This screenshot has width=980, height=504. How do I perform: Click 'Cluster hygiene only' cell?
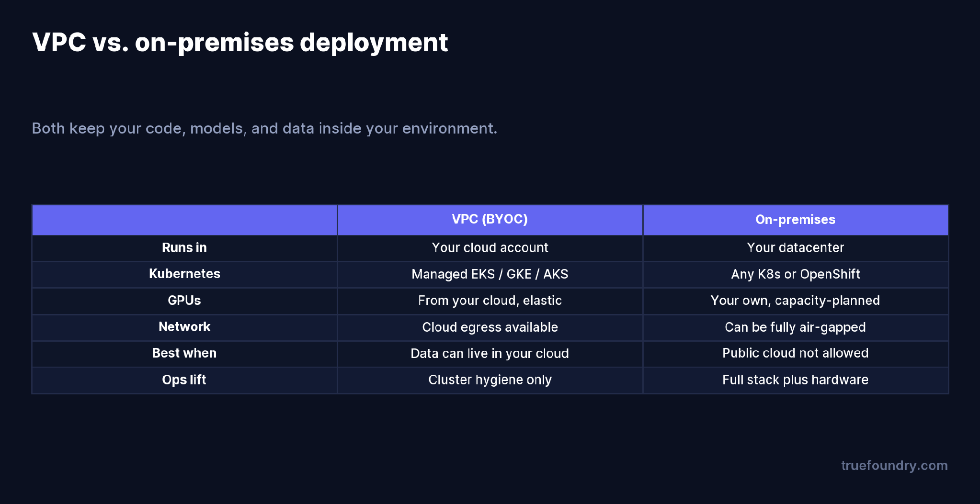pos(490,380)
